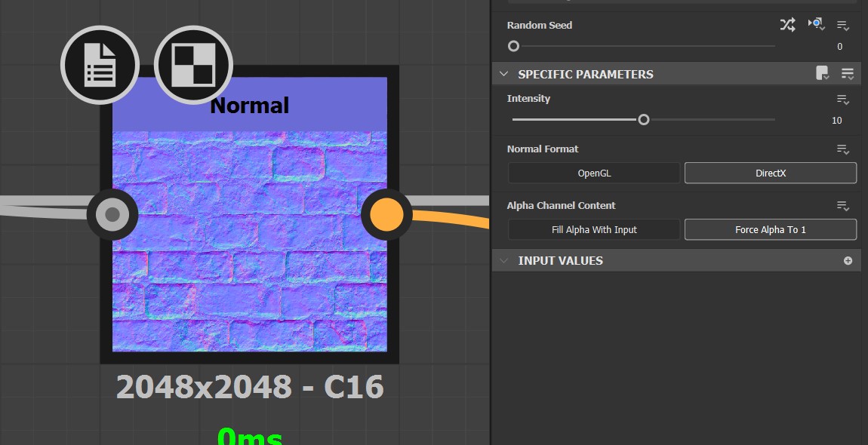Open the Alpha Channel Content parameter options menu
This screenshot has width=868, height=445.
pos(843,205)
